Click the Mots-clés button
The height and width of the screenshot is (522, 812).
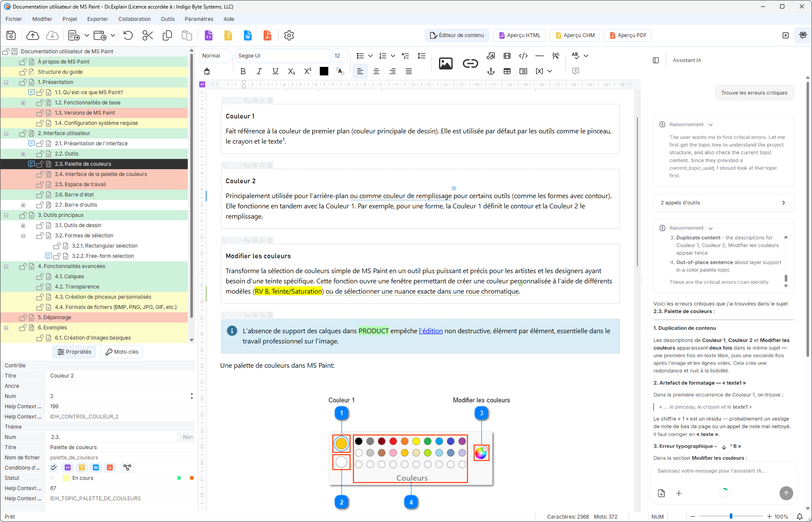(122, 352)
